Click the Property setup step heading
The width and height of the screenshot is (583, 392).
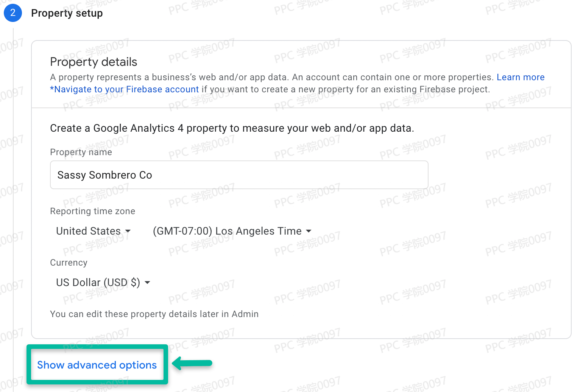coord(67,13)
